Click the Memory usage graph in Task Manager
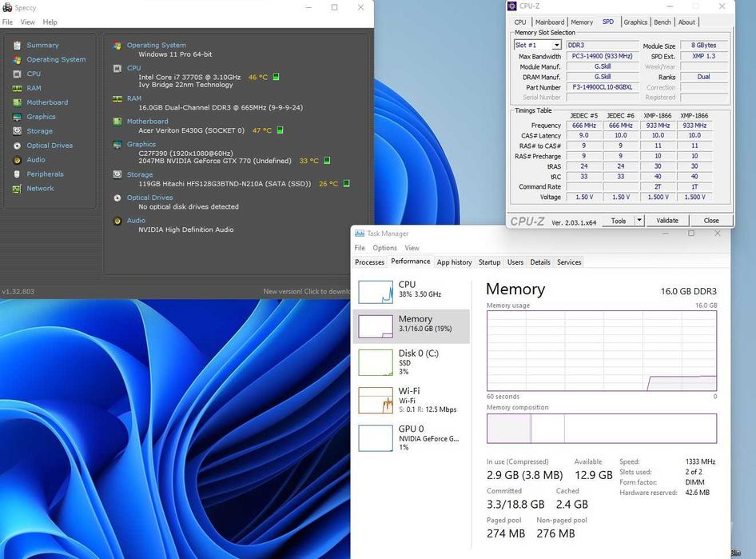 pos(602,350)
